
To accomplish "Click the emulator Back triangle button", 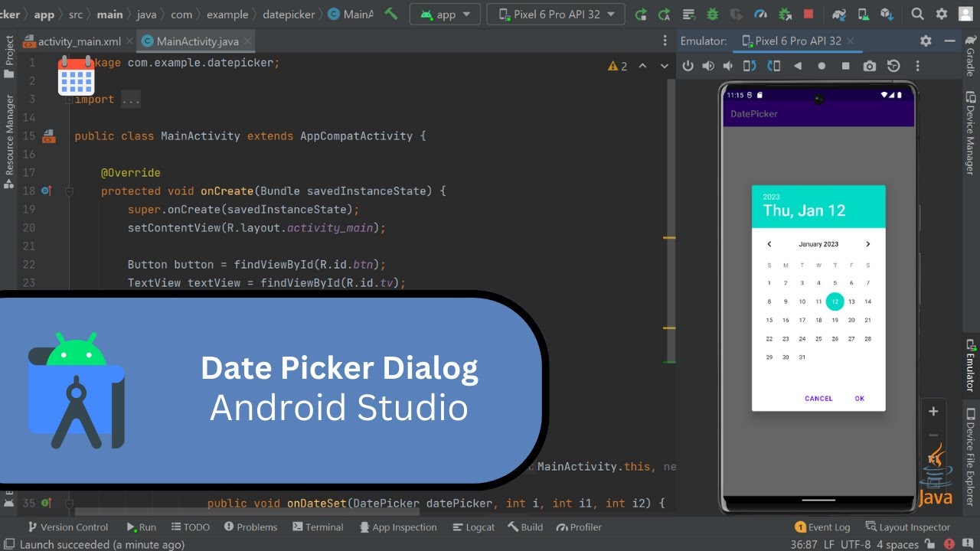I will pos(798,67).
